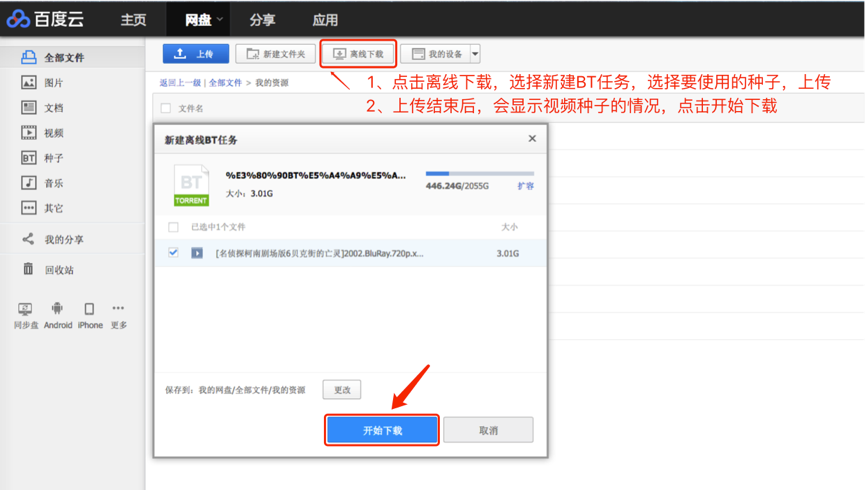
Task: Click the 我的资源 breadcrumb text
Action: tap(271, 83)
